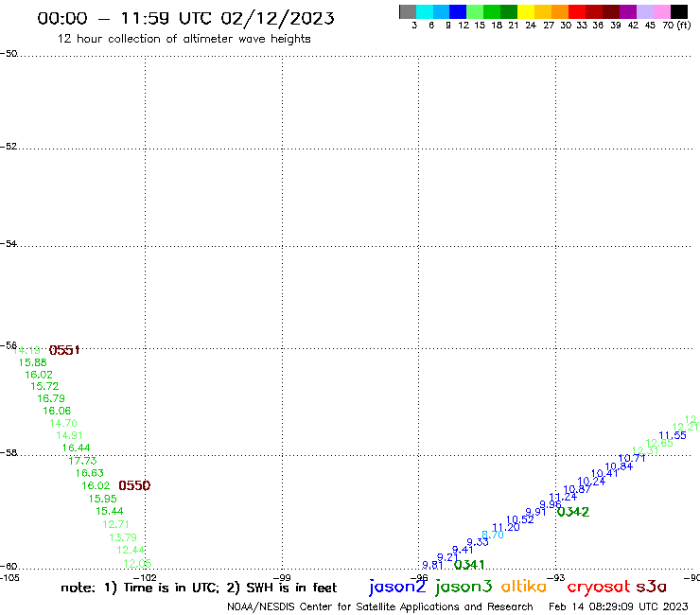The image size is (700, 615).
Task: Select the blue wave height value 11.55
Action: [673, 435]
